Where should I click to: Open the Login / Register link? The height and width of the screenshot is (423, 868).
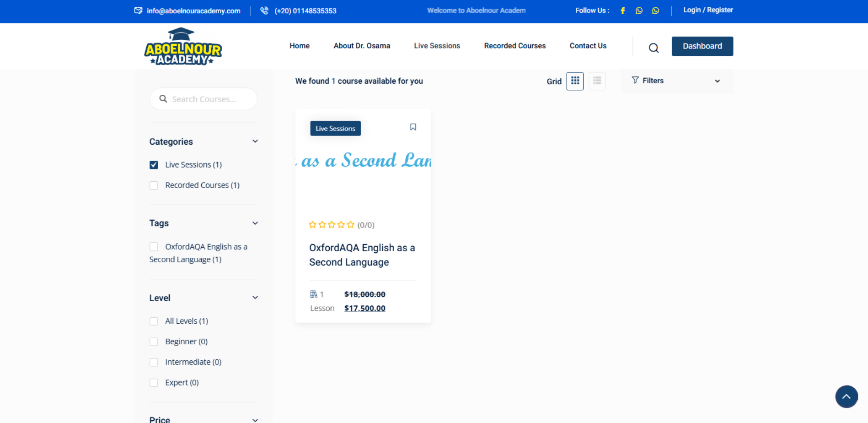707,10
